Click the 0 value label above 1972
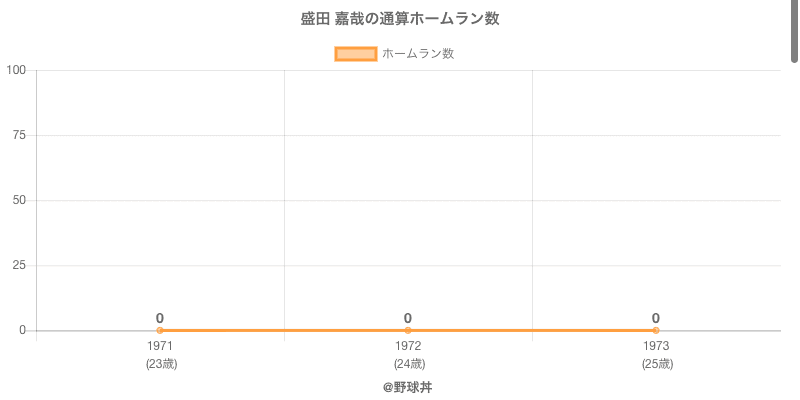Image resolution: width=800 pixels, height=400 pixels. (x=408, y=318)
